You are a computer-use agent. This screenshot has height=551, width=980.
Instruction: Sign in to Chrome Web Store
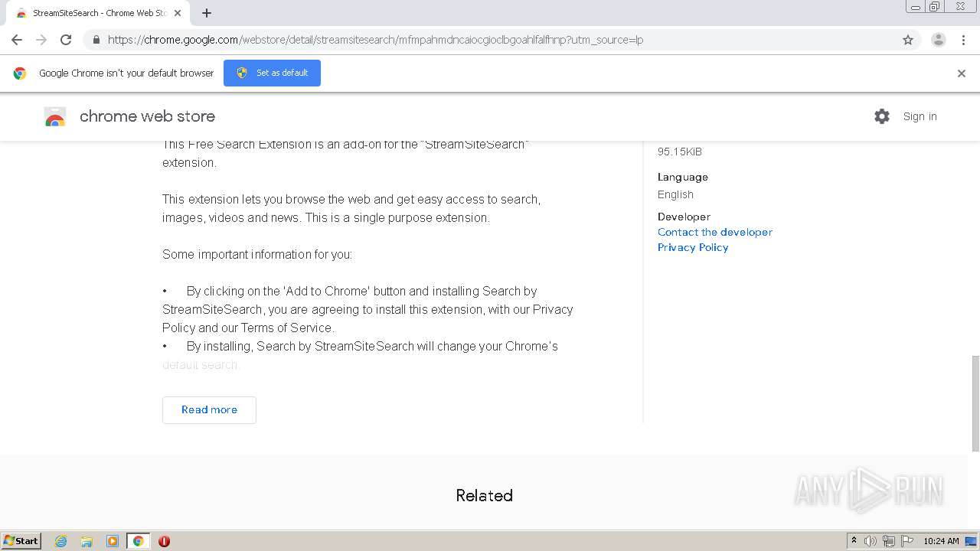[920, 116]
